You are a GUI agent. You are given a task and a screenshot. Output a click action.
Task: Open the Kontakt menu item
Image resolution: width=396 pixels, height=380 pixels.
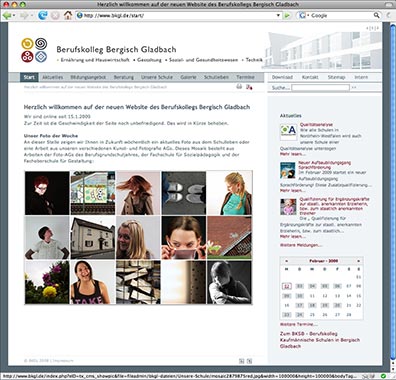[x=310, y=77]
